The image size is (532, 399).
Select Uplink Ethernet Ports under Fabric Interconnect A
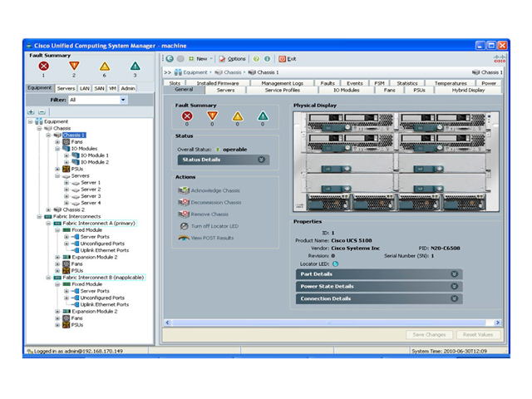[105, 250]
